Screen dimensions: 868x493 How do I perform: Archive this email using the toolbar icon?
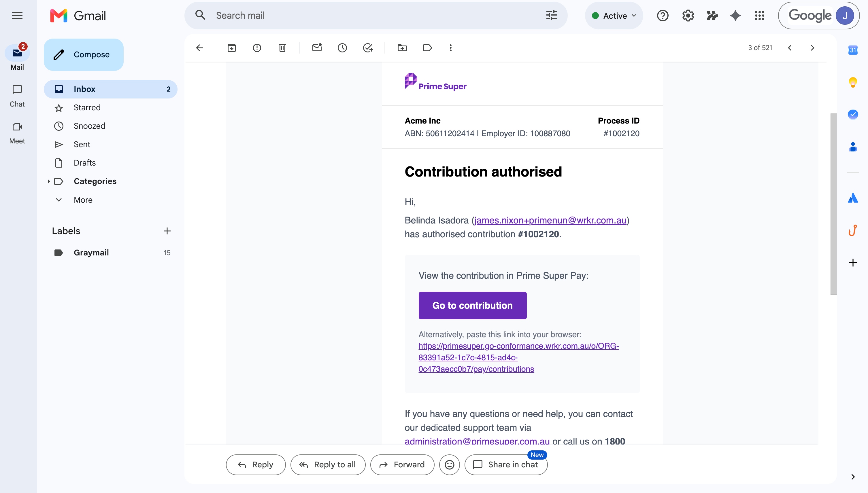(x=231, y=48)
